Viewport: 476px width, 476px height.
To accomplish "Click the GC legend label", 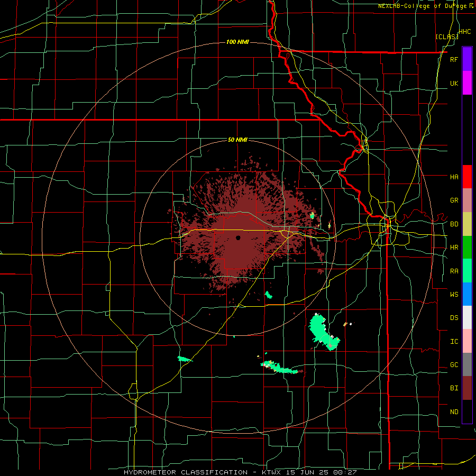I will click(x=454, y=365).
